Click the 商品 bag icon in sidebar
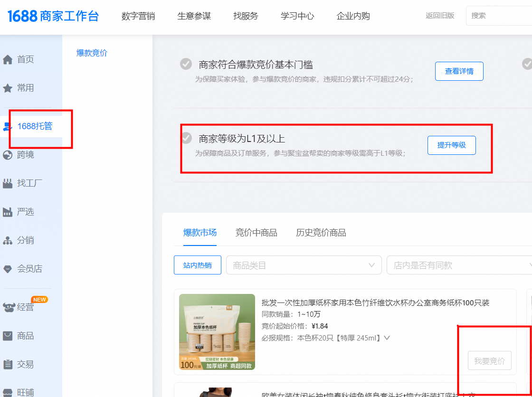The width and height of the screenshot is (532, 397). click(8, 336)
